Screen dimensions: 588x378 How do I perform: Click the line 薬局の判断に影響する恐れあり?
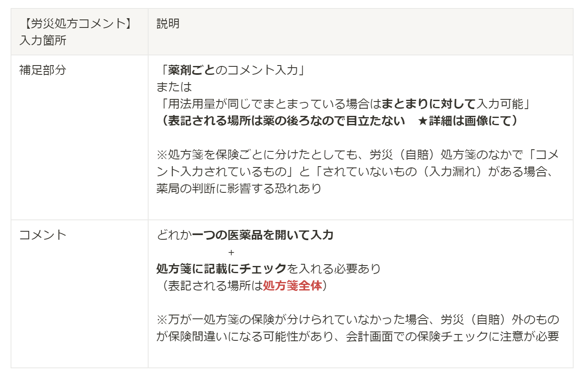click(239, 189)
